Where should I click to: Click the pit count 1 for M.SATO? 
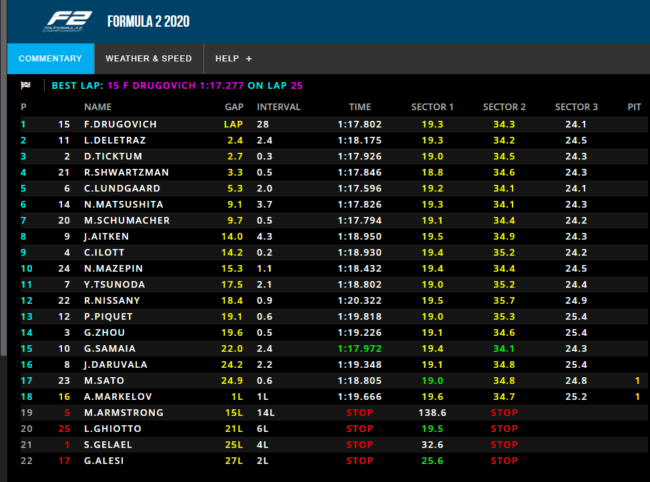(638, 381)
